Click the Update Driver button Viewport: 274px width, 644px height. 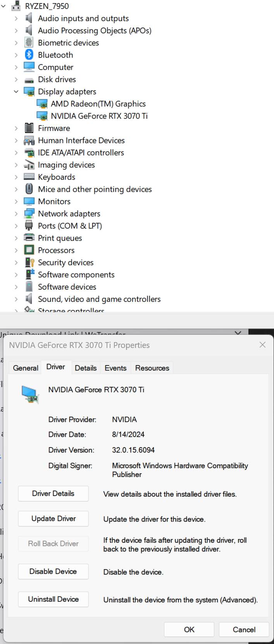click(x=53, y=518)
